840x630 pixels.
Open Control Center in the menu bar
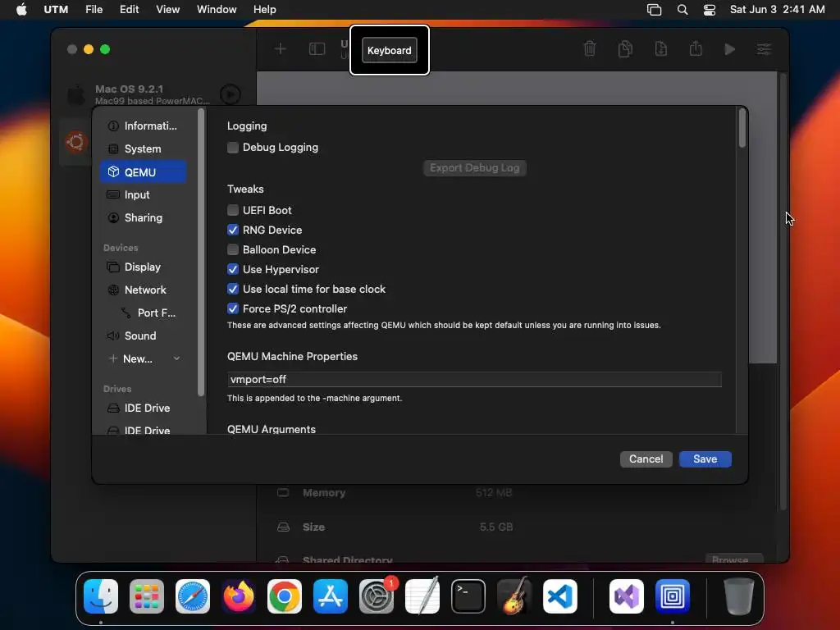(710, 10)
